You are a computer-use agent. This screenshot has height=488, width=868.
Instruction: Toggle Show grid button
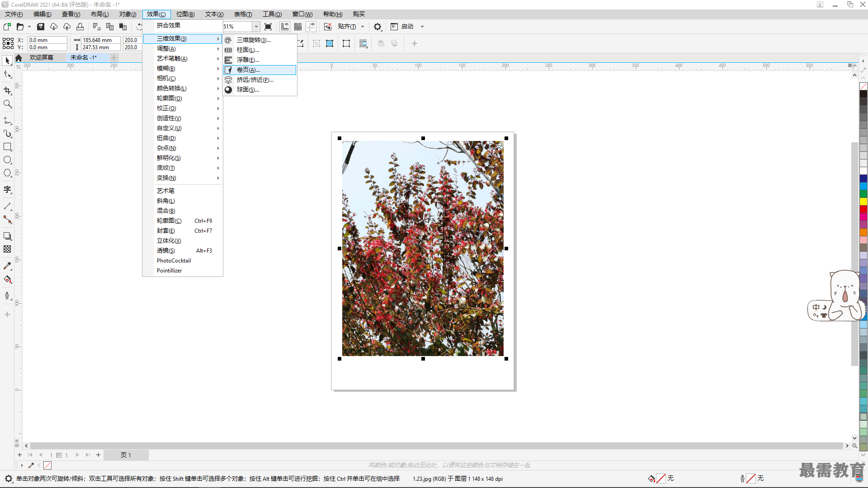click(x=298, y=27)
